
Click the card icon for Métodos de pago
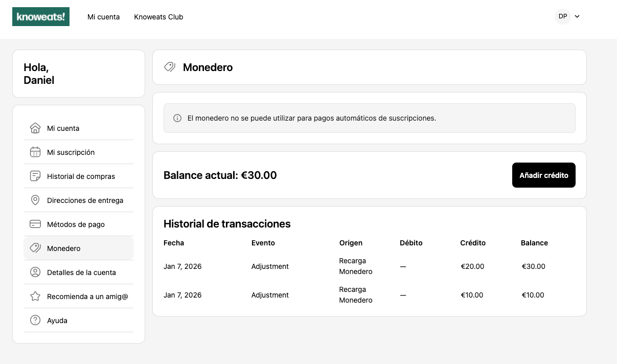[x=35, y=224]
